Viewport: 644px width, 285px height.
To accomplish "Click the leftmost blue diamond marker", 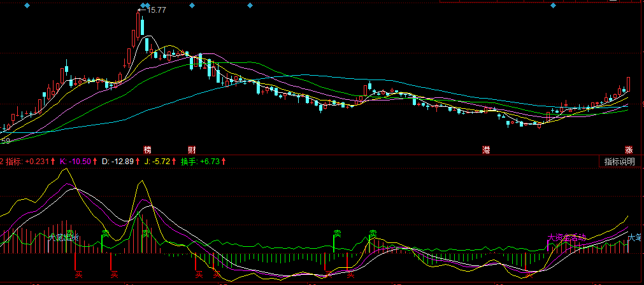I will click(x=27, y=5).
